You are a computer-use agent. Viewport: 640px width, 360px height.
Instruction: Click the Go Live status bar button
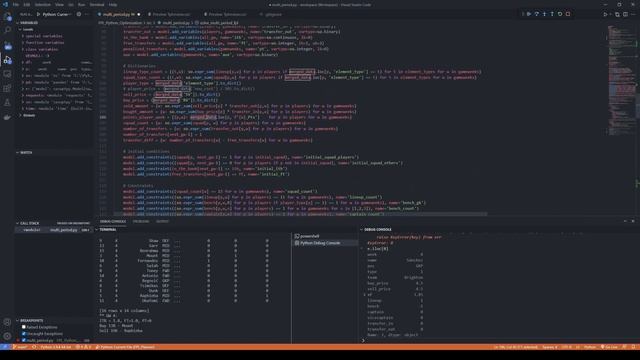click(x=609, y=347)
